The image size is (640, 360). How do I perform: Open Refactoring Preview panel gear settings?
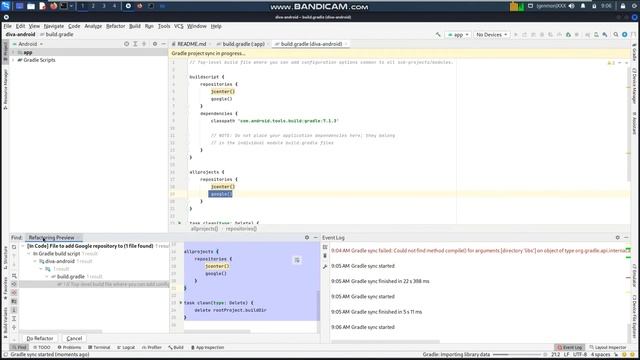point(307,237)
